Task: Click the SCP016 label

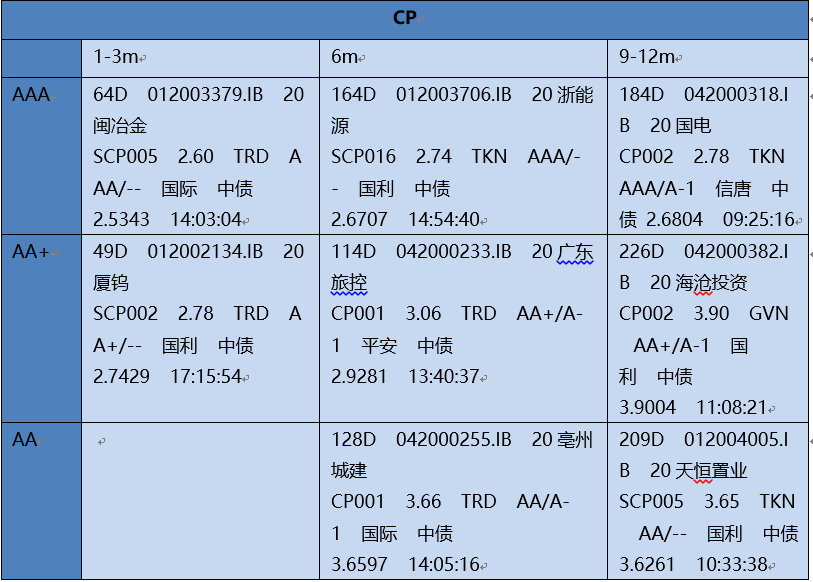Action: [x=363, y=156]
